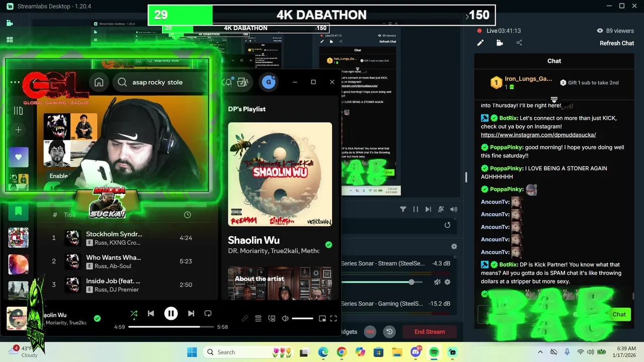Click DP's Playlist heading
Viewport: 644px width, 362px height.
(x=247, y=109)
